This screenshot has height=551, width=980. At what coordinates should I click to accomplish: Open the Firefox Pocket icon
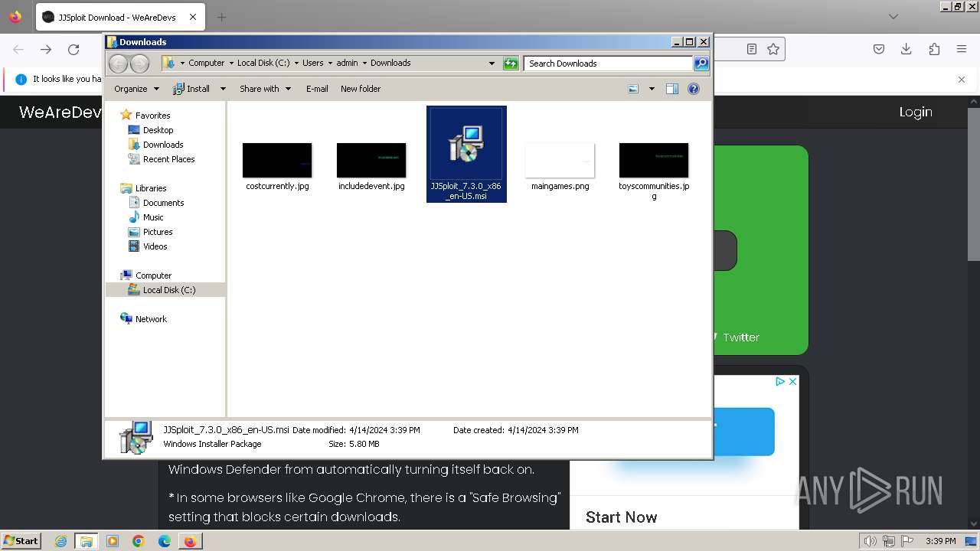879,49
